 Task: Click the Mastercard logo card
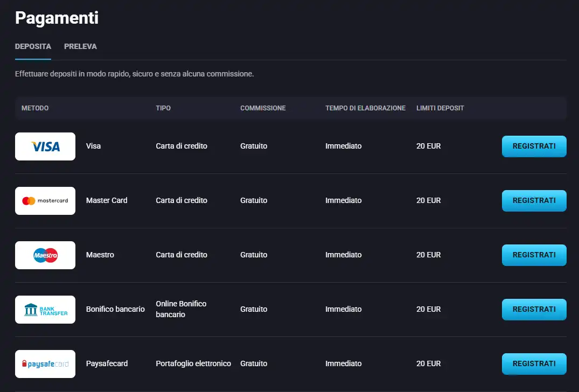pyautogui.click(x=45, y=200)
